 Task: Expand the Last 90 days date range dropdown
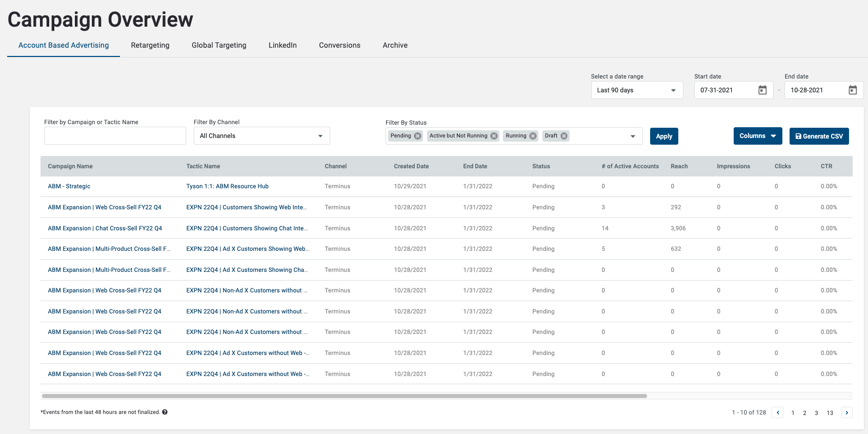637,90
